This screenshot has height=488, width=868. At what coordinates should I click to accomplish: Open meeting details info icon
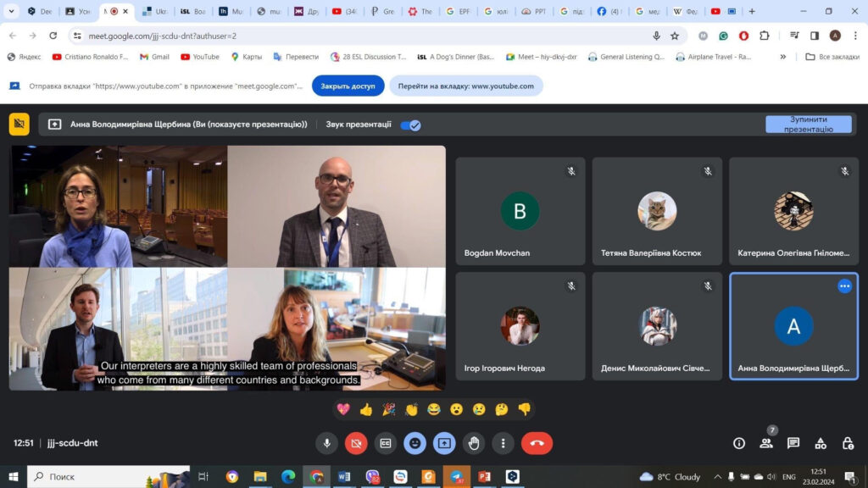(x=739, y=443)
